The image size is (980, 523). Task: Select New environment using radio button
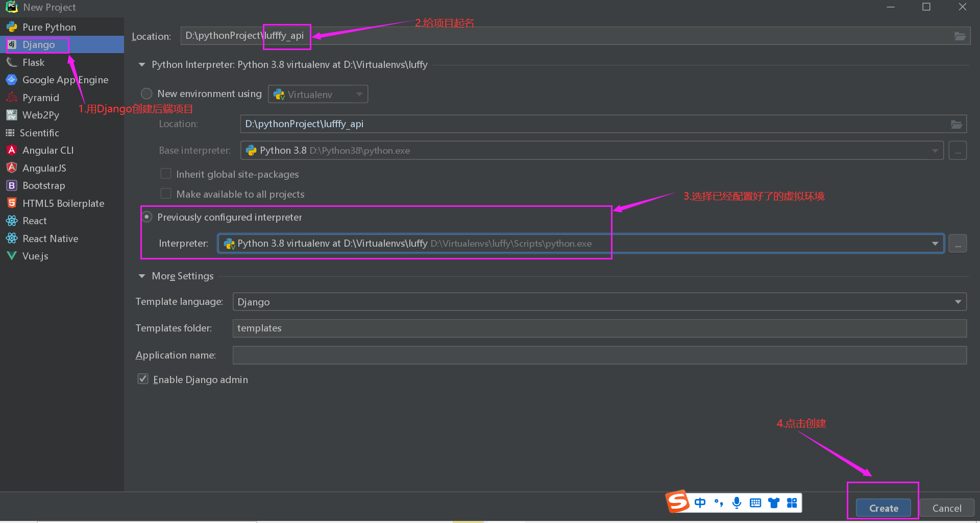pos(146,93)
